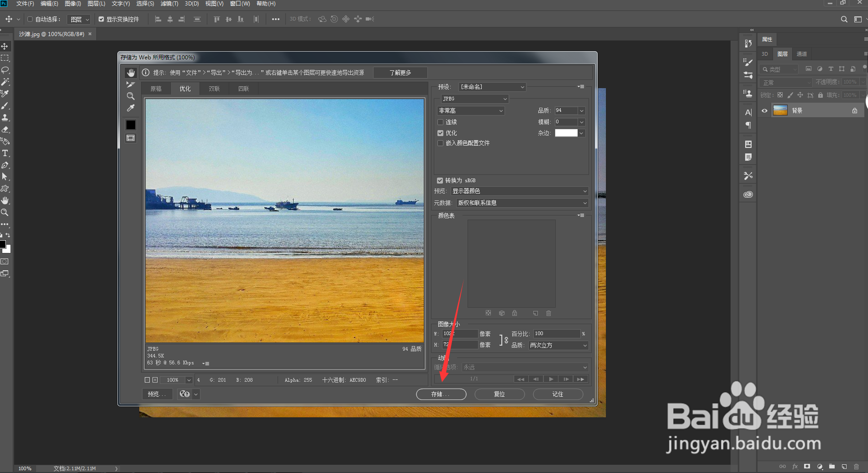Open the 两次立方 resample dropdown
The width and height of the screenshot is (868, 473).
pos(558,345)
